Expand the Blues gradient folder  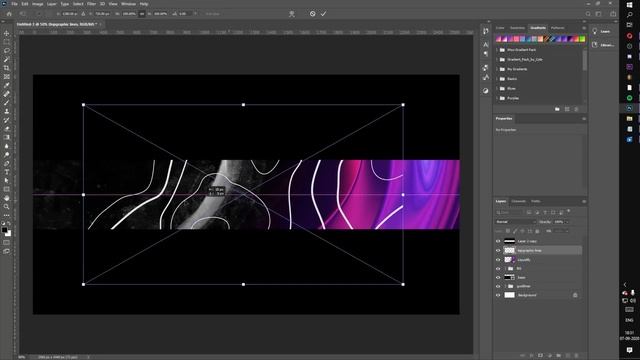497,89
